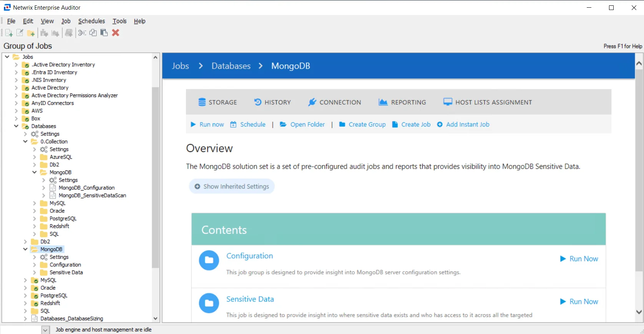
Task: Collapse the Databases tree node
Action: pyautogui.click(x=16, y=126)
